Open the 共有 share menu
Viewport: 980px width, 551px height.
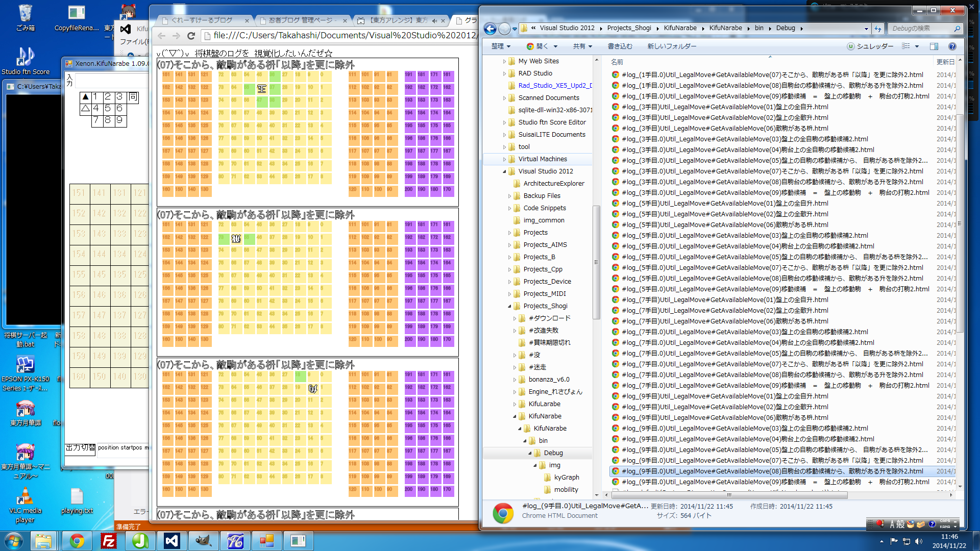[x=582, y=46]
